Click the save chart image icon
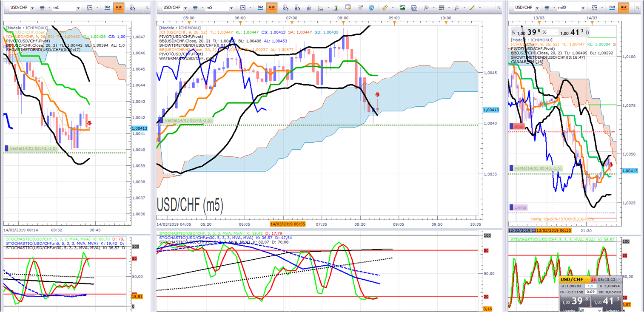The width and height of the screenshot is (644, 312). 402,7
